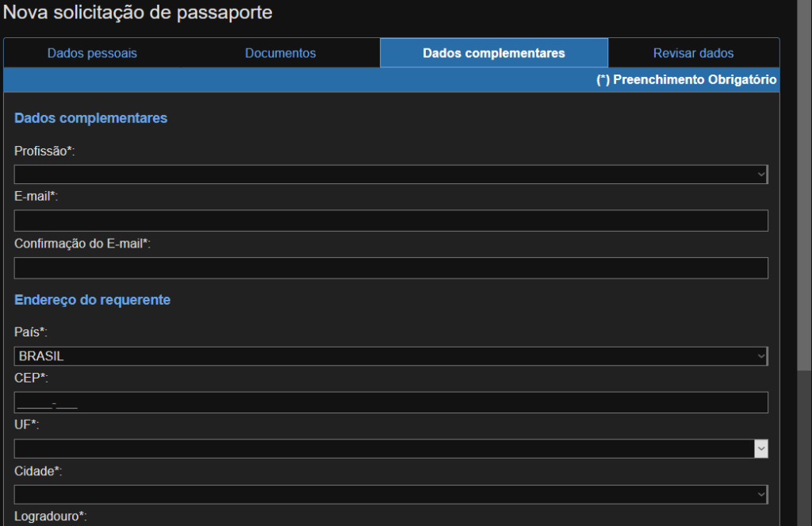Switch to the Dados pessoais tab
Viewport: 812px width, 526px height.
(x=91, y=52)
